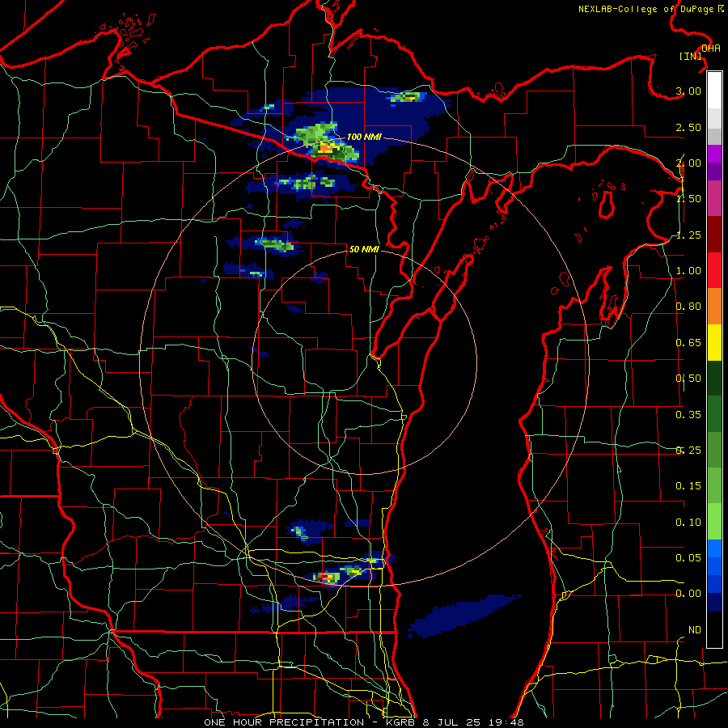Click the elongated navy echo over Lake Michigan

[x=463, y=616]
